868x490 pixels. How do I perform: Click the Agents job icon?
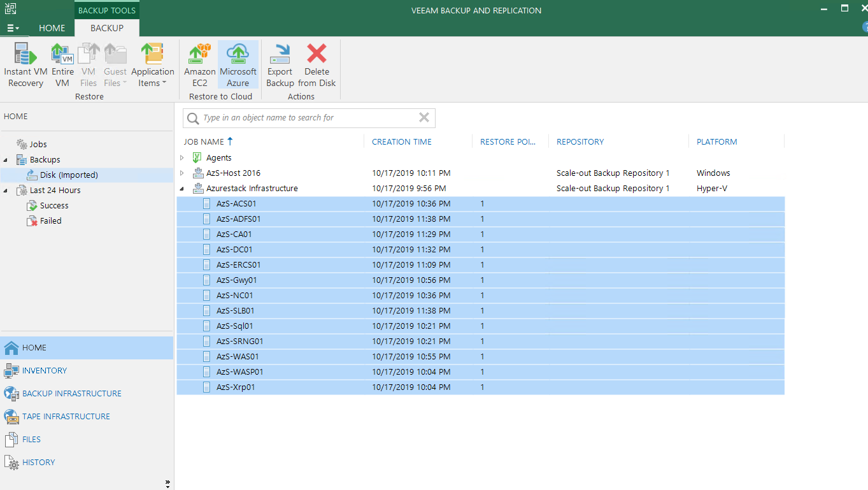click(197, 157)
